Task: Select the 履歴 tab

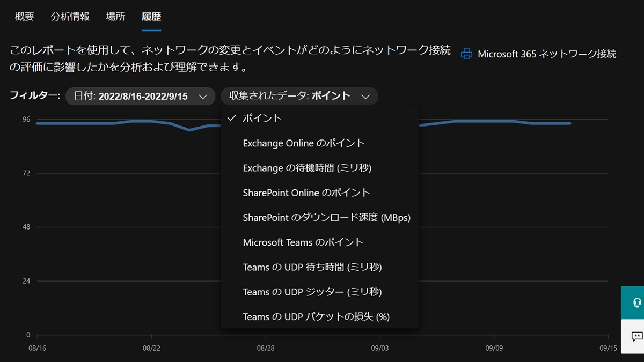Action: tap(151, 17)
